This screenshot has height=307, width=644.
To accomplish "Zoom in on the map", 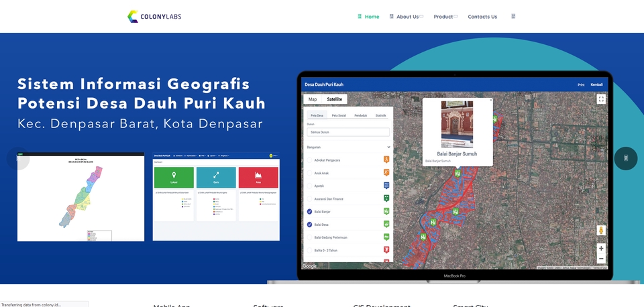I will [601, 248].
